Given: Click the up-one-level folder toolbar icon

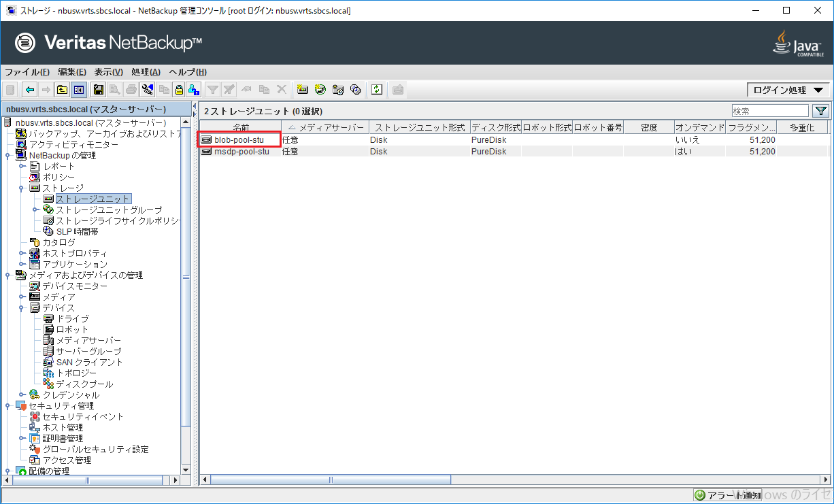Looking at the screenshot, I should pyautogui.click(x=62, y=89).
